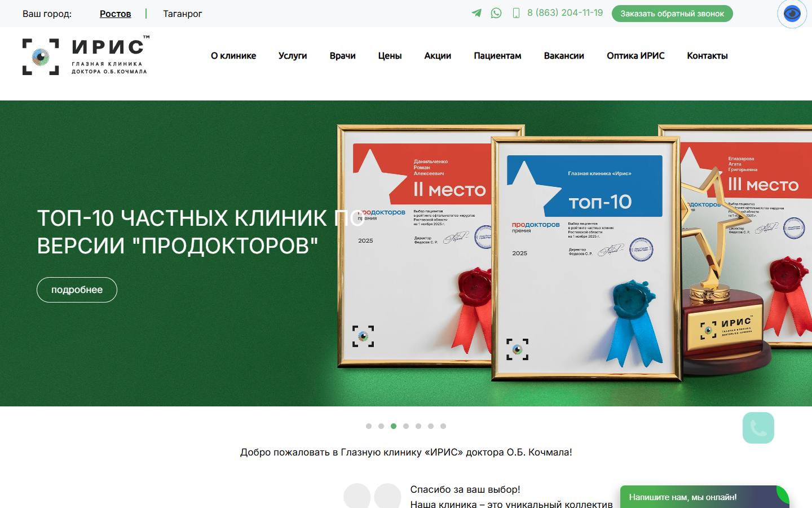
Task: Jump to the fifth slide dot
Action: click(x=418, y=426)
